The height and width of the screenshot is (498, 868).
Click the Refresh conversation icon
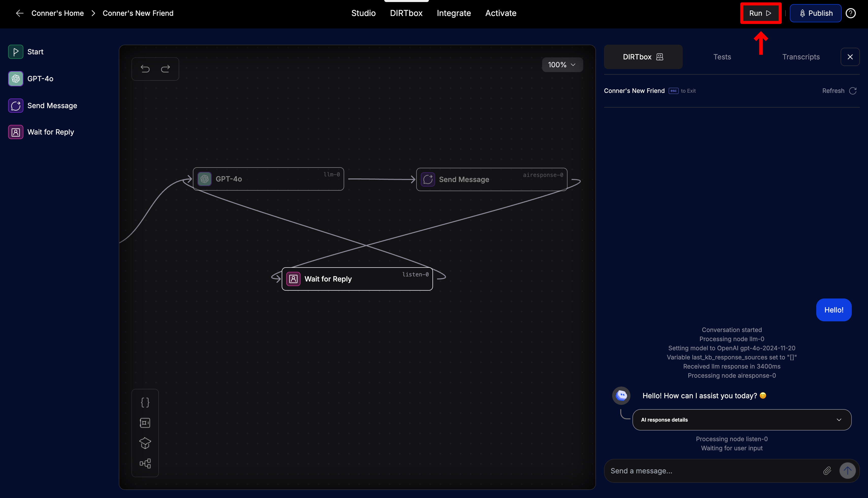(x=853, y=91)
